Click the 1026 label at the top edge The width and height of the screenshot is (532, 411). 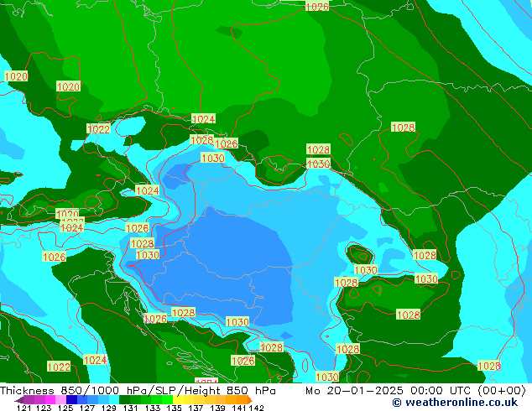click(317, 7)
